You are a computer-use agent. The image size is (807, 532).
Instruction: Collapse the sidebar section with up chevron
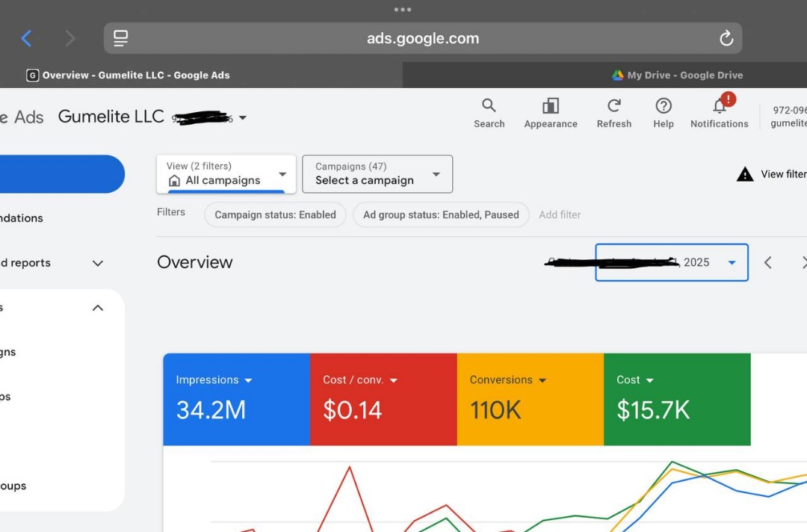[x=98, y=308]
